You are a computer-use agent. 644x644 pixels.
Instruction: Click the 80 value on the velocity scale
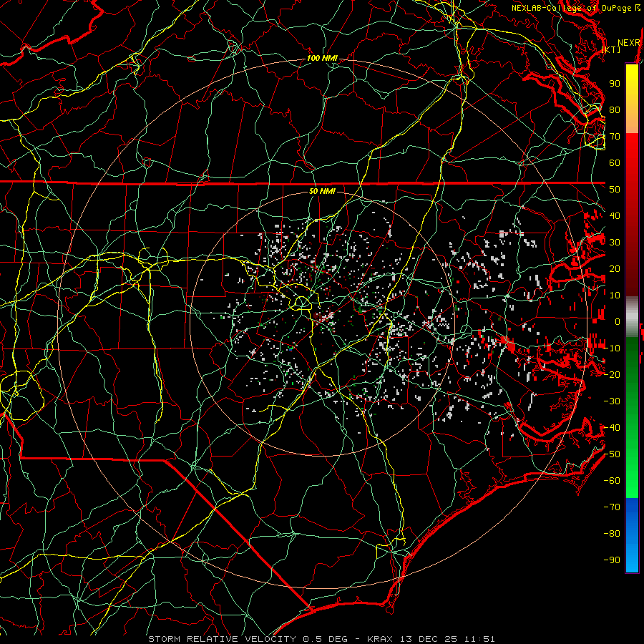pyautogui.click(x=615, y=110)
